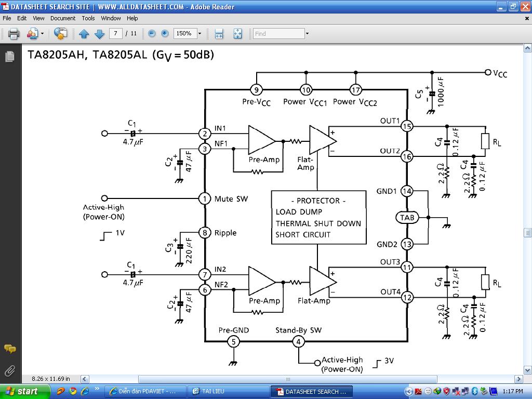
Task: Select the Fit Width scrolling icon
Action: (219, 34)
